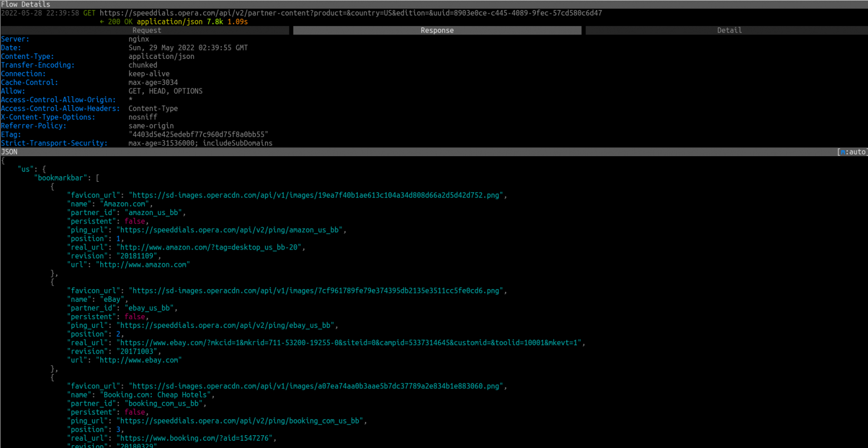Viewport: 868px width, 448px height.
Task: Select the Strict-Transport-Security header
Action: click(x=137, y=143)
